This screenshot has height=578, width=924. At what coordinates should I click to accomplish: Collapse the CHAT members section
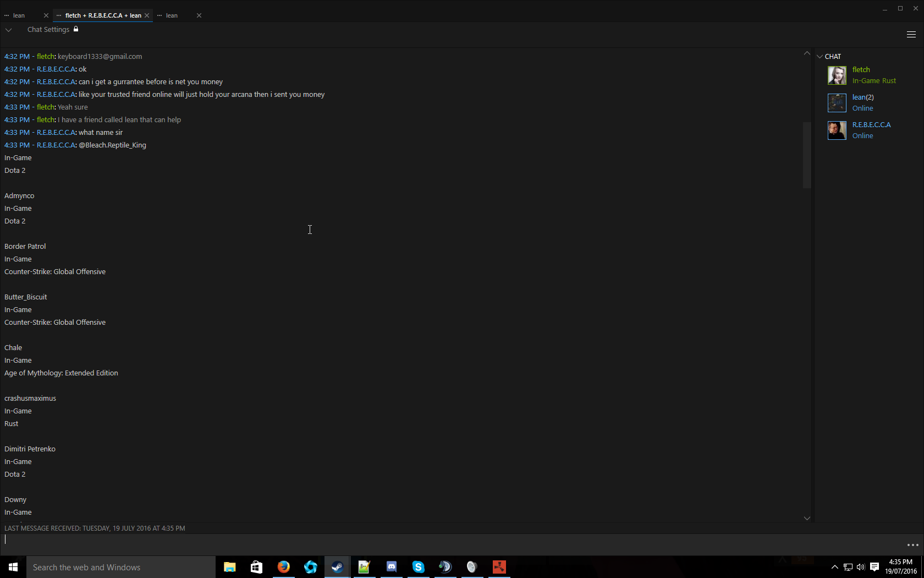pyautogui.click(x=820, y=57)
